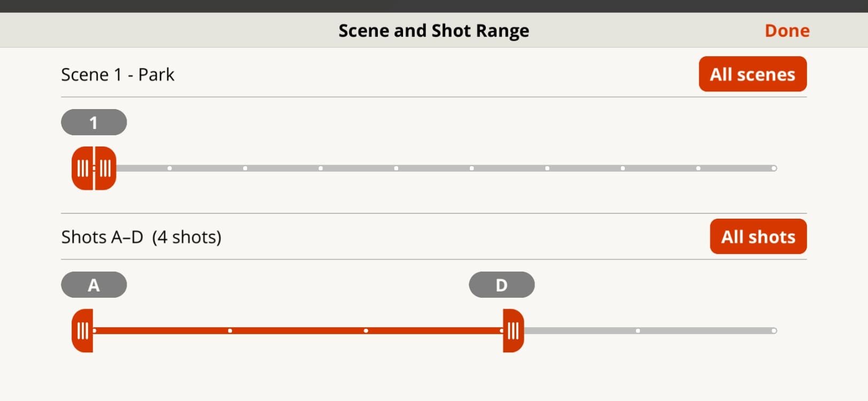The width and height of the screenshot is (868, 401).
Task: Click the Scene and Shot Range title
Action: point(433,30)
